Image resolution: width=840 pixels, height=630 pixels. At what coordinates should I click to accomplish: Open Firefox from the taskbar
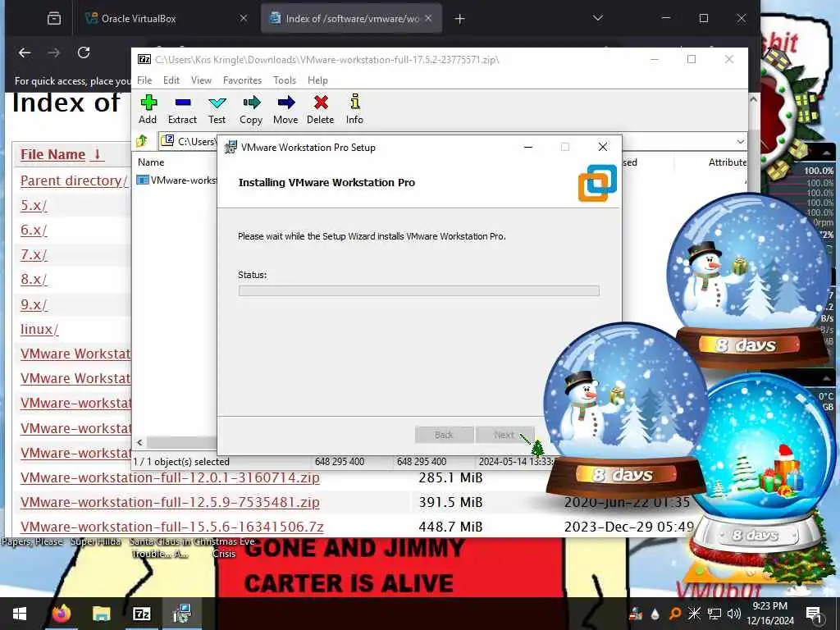[61, 614]
